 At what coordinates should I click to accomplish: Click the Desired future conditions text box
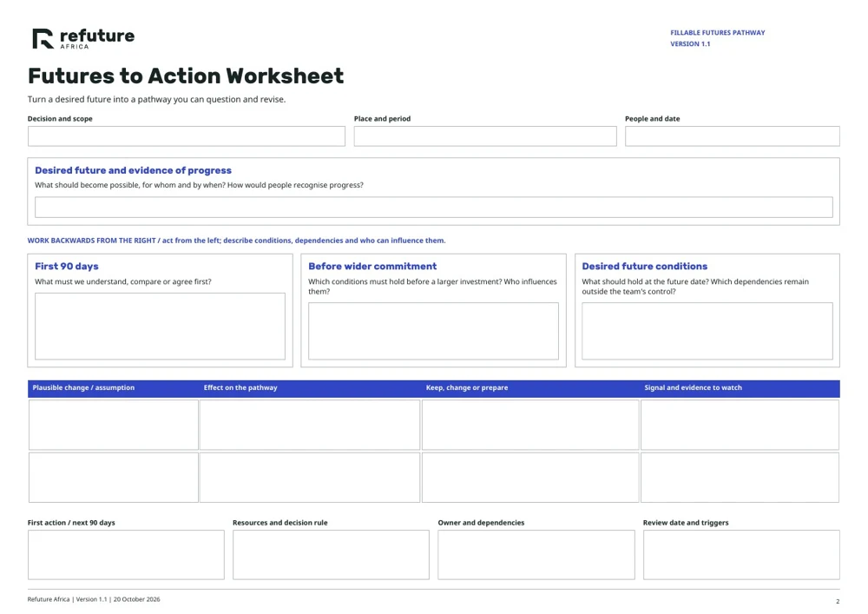coord(707,331)
